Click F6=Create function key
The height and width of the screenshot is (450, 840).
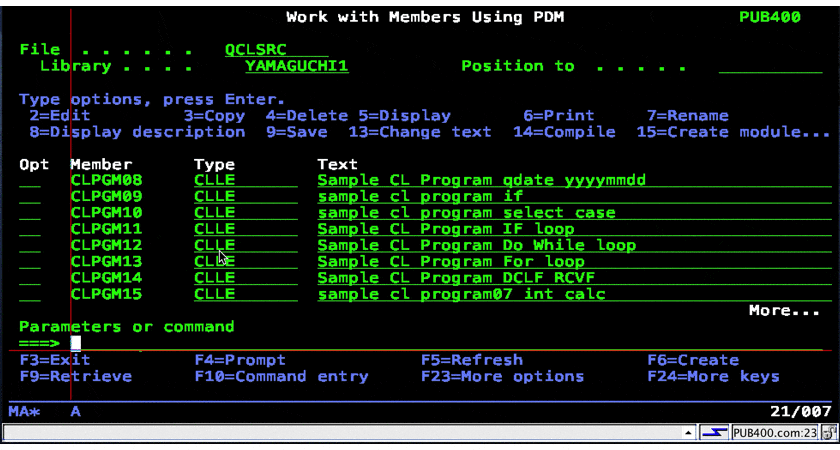pos(693,360)
